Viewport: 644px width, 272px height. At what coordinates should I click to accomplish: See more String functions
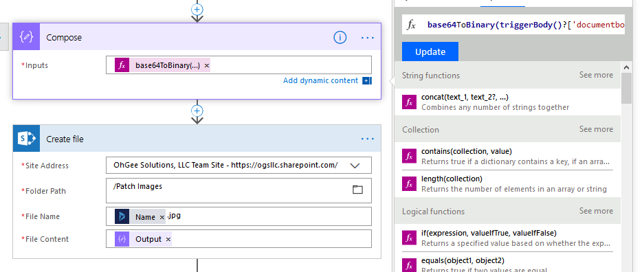click(596, 75)
